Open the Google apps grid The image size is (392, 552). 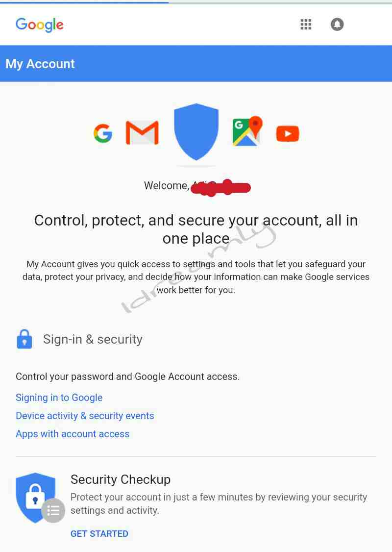click(x=306, y=24)
